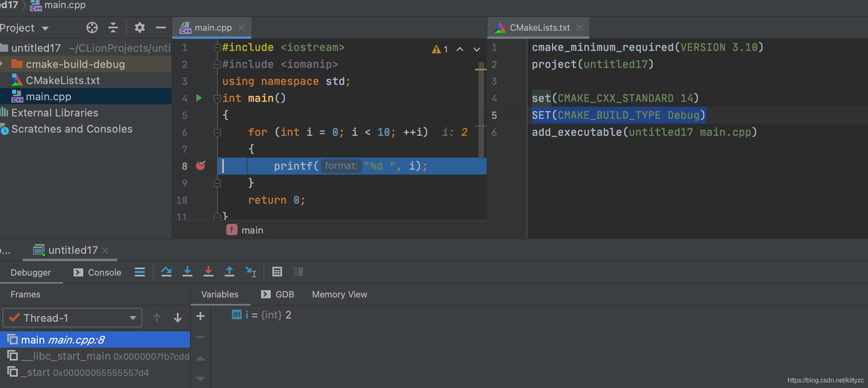Click Evaluate Expression calculator icon
Image resolution: width=868 pixels, height=388 pixels.
277,272
